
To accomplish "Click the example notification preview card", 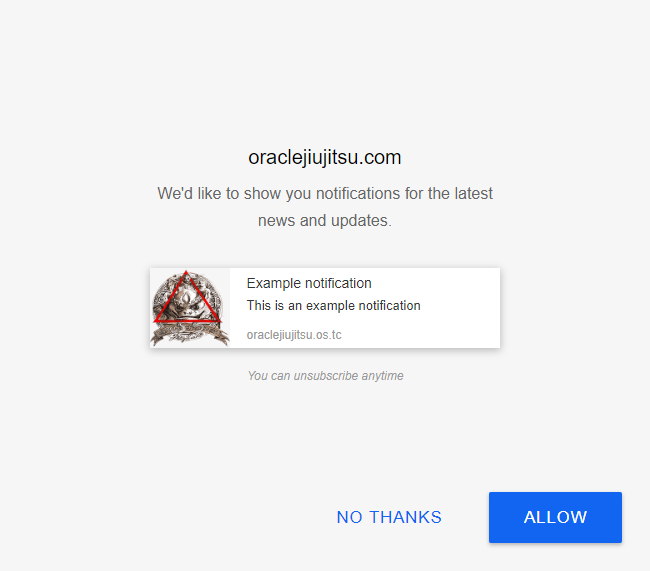I will tap(325, 308).
